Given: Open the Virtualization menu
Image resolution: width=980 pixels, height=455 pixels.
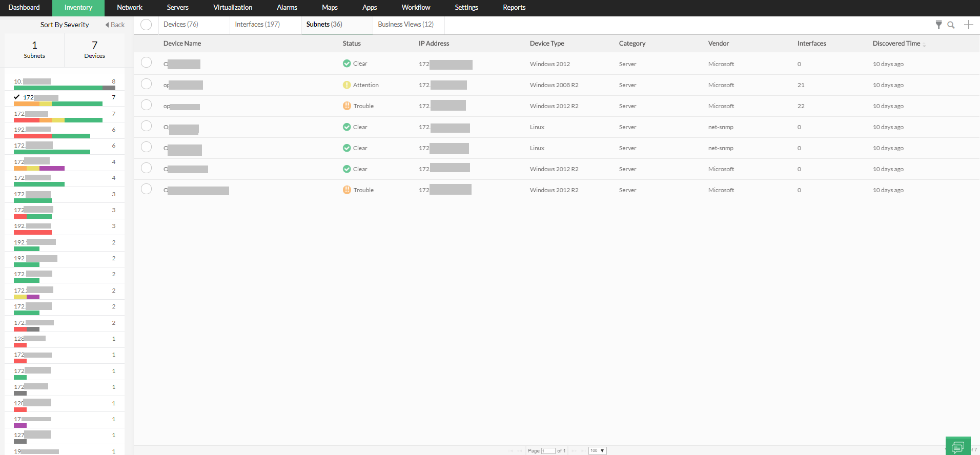Looking at the screenshot, I should 233,8.
